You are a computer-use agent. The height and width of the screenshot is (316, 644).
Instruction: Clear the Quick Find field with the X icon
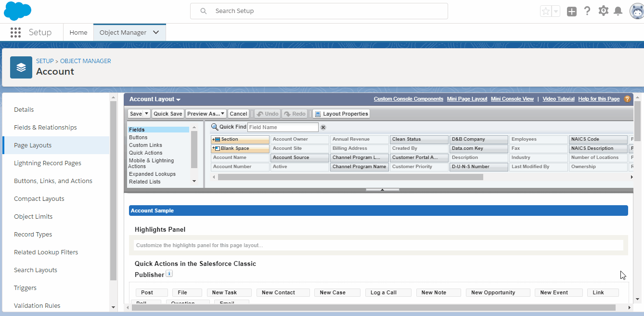(323, 127)
